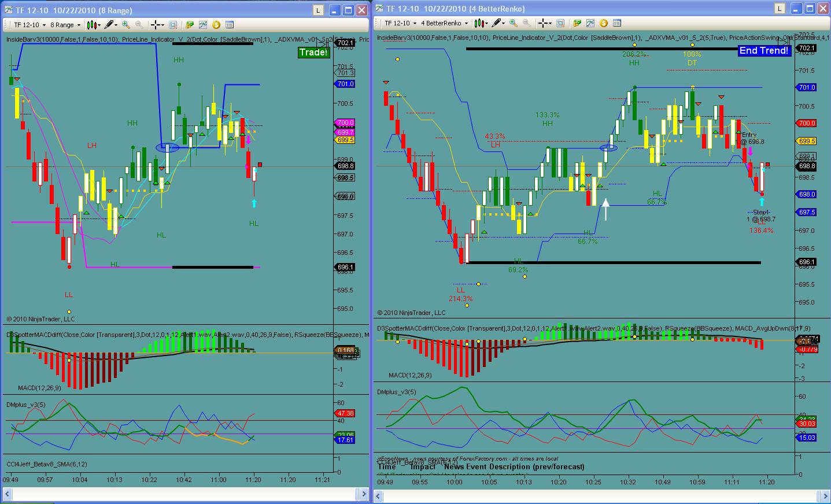Click left scroll arrow in BetterRenko window
Screen dimensions: 831x504
coord(379,496)
